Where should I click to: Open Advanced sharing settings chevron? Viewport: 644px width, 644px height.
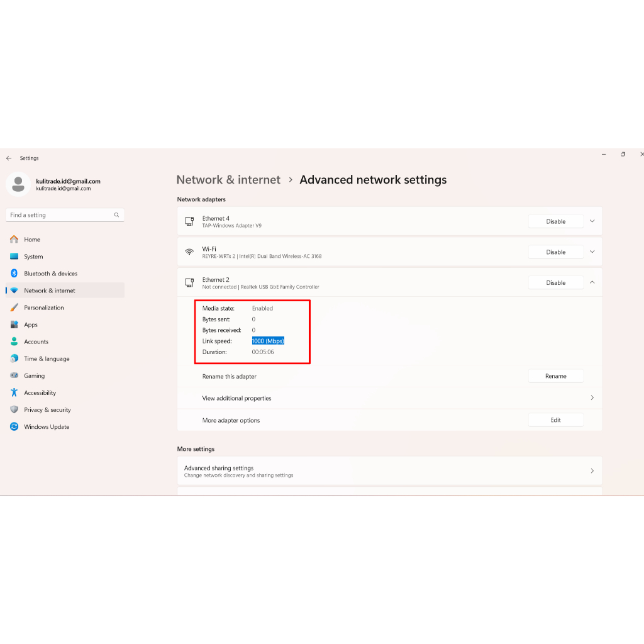point(592,470)
